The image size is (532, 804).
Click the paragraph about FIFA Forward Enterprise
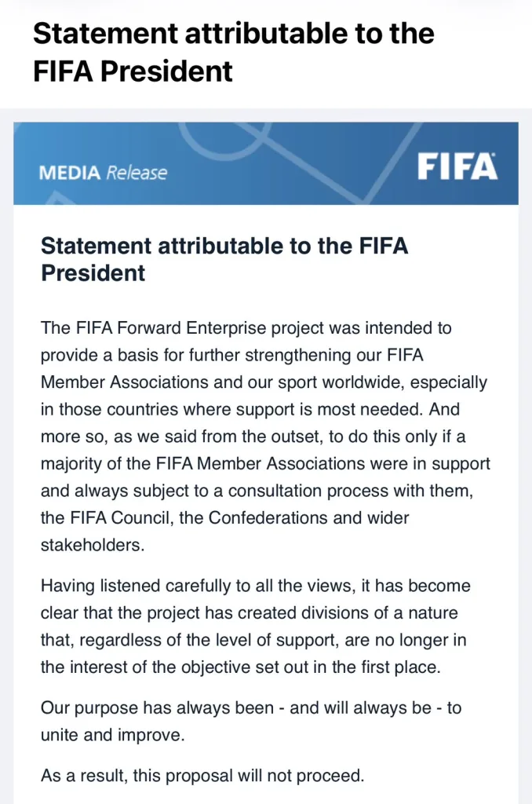[x=265, y=437]
